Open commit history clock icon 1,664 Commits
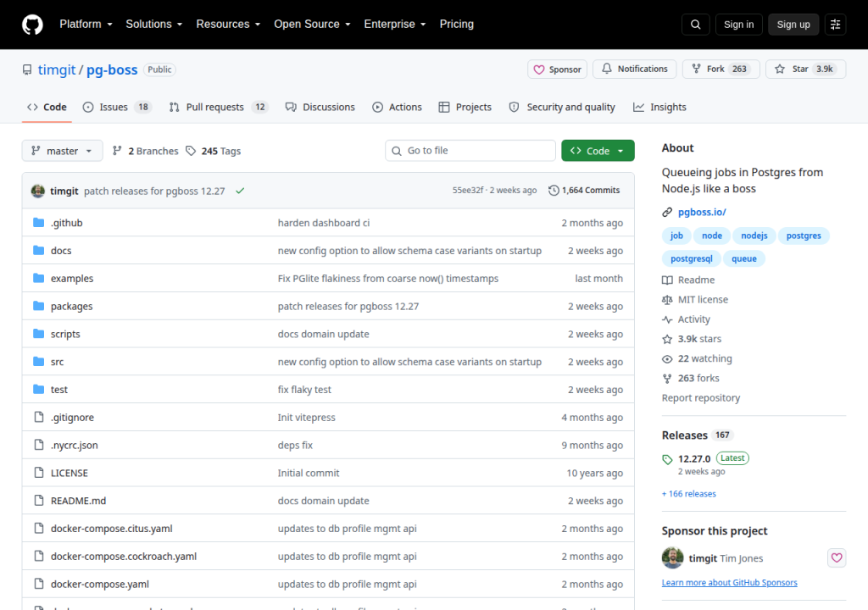 pyautogui.click(x=584, y=191)
